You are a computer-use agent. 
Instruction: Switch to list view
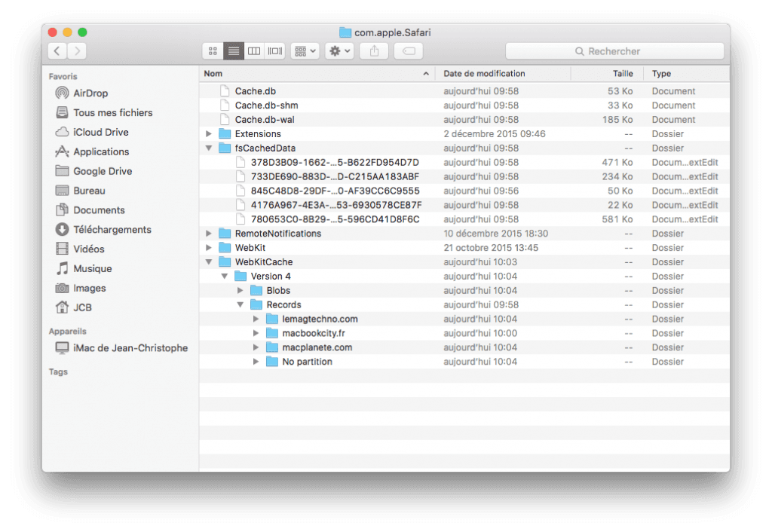(x=234, y=51)
